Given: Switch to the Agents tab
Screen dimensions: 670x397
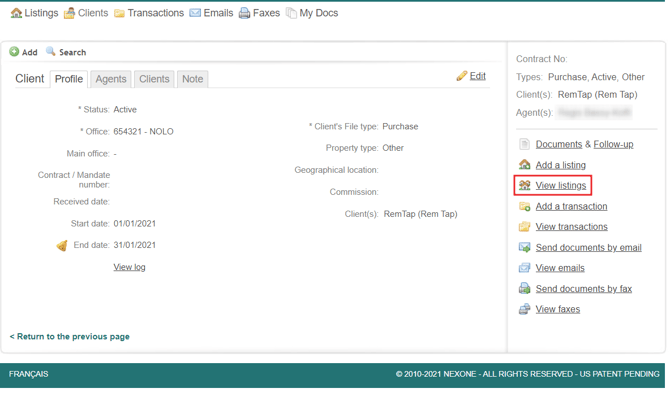Looking at the screenshot, I should 111,79.
